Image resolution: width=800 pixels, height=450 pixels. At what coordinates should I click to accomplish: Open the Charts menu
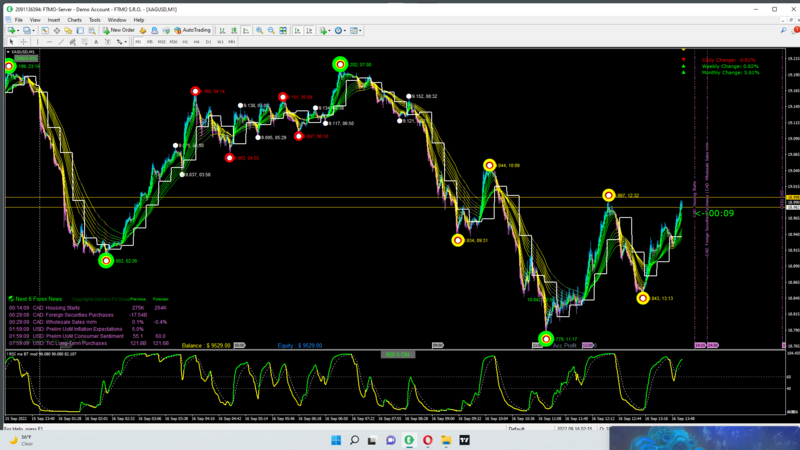[x=74, y=20]
